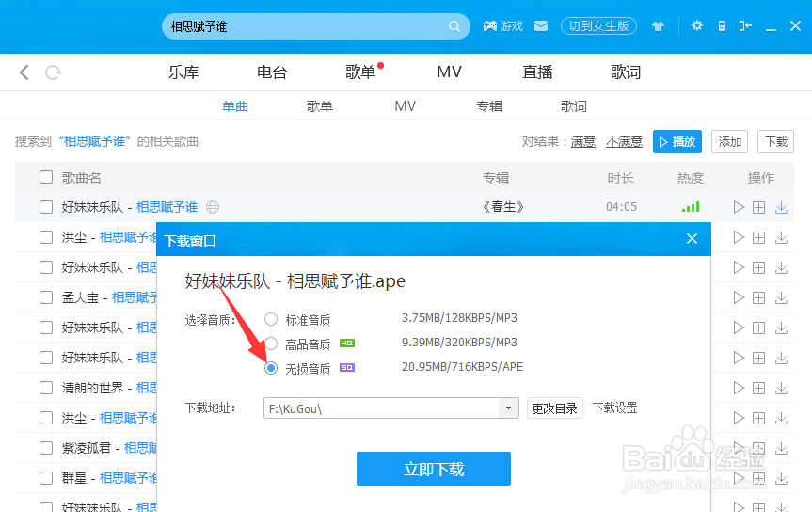
Task: Check the 群星 song checkbox
Action: [46, 478]
